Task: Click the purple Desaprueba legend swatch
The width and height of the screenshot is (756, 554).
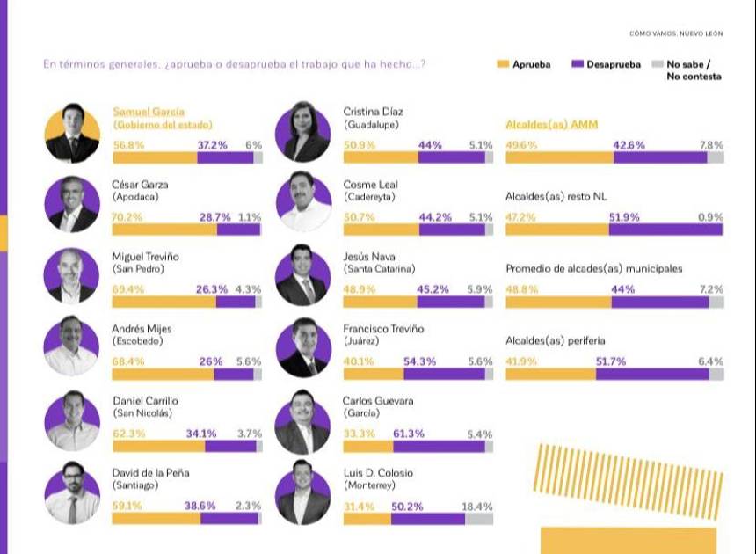Action: (x=578, y=64)
